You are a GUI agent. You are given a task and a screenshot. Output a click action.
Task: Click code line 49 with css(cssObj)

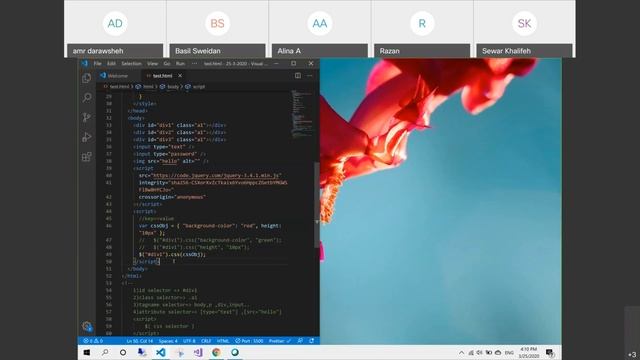click(172, 254)
